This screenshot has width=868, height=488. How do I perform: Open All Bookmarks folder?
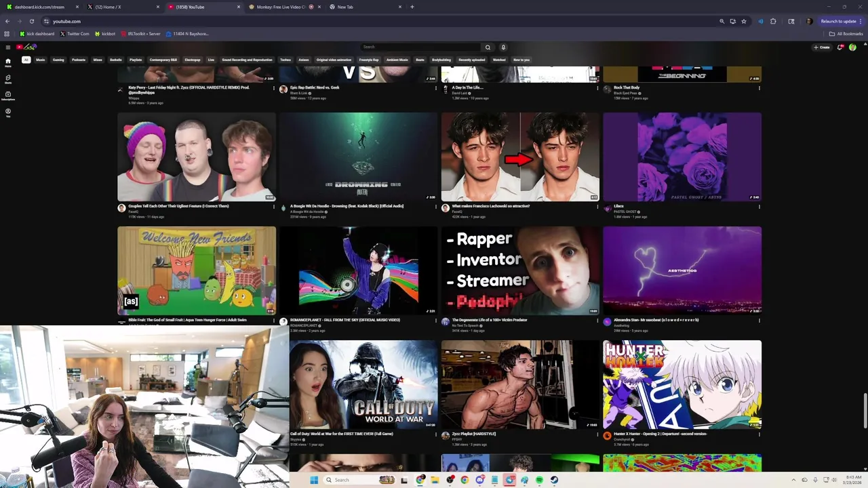[x=846, y=33]
